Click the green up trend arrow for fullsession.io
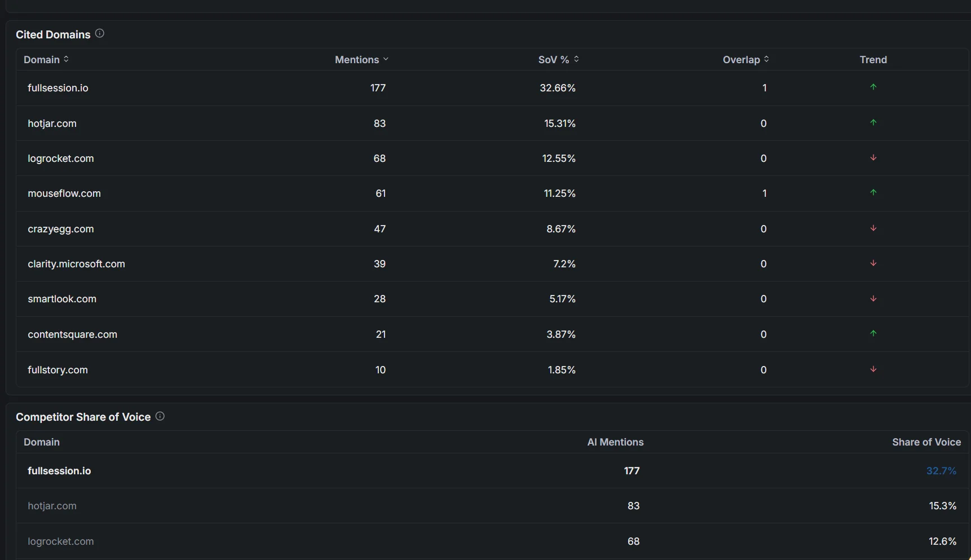Image resolution: width=971 pixels, height=560 pixels. (x=873, y=87)
